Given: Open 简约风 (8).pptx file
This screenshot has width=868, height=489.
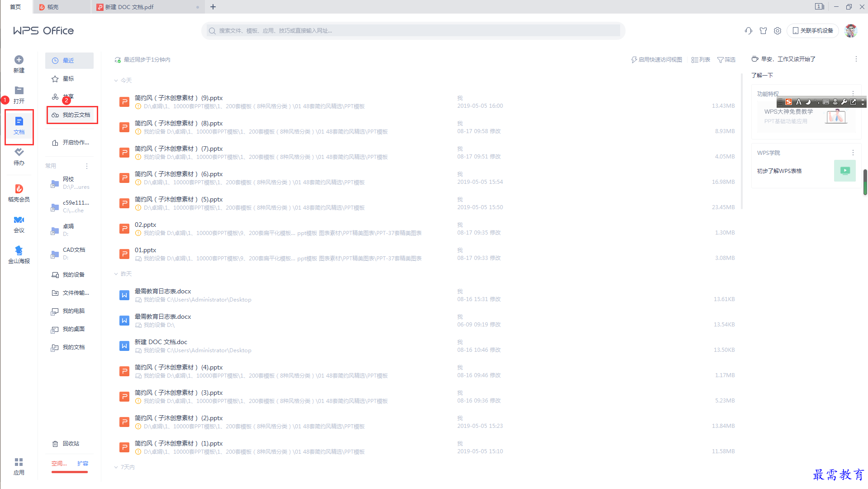Looking at the screenshot, I should pos(425,127).
